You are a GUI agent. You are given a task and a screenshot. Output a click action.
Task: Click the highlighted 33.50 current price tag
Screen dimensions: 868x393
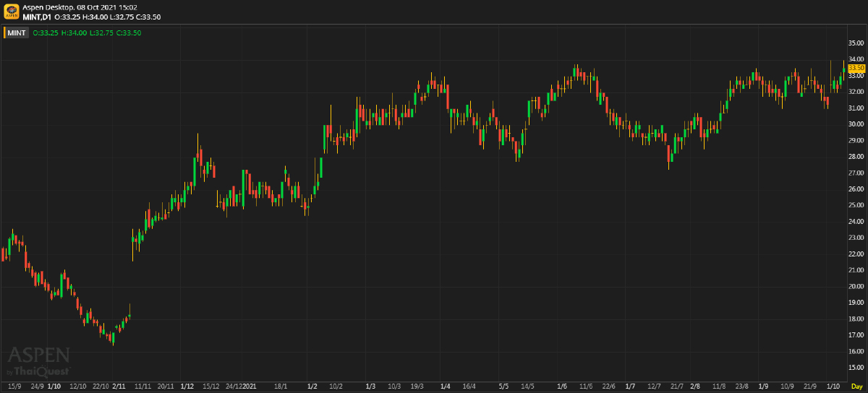856,67
